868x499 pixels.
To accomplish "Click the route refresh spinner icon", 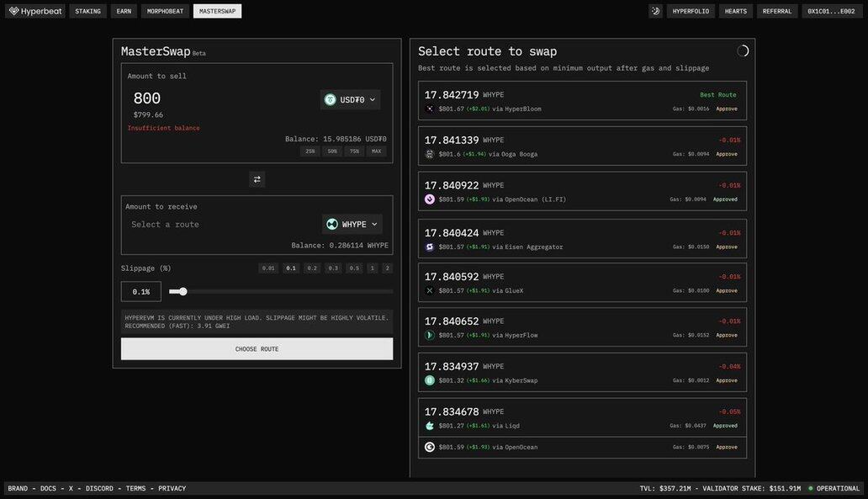I will click(743, 51).
